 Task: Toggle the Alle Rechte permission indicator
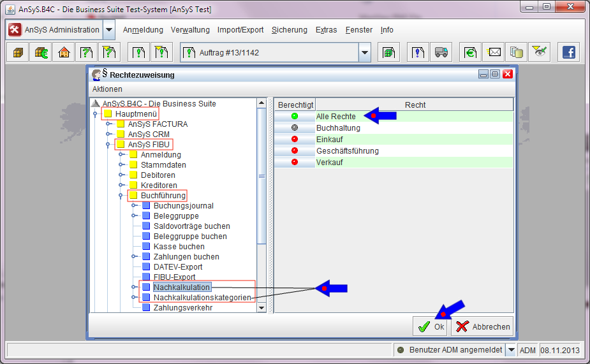tap(295, 117)
